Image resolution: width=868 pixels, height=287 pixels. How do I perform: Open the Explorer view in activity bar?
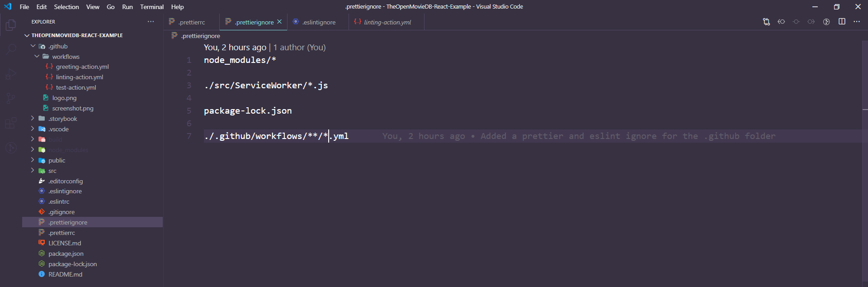point(10,25)
